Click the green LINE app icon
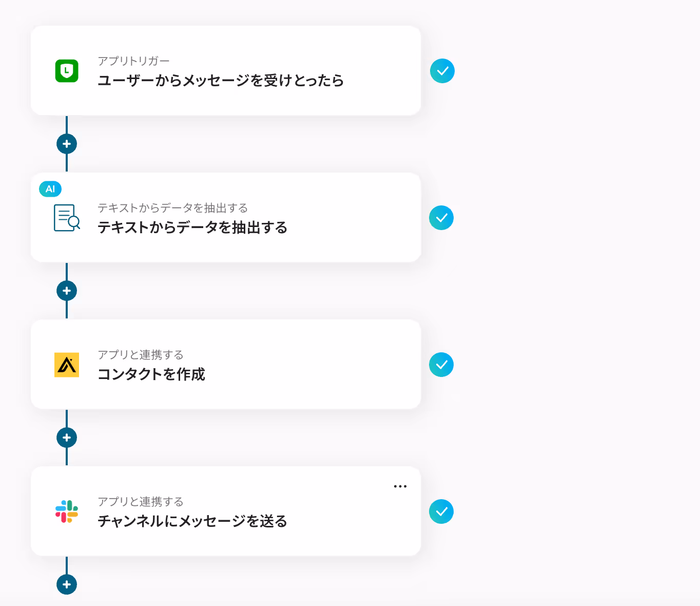The height and width of the screenshot is (606, 700). coord(67,71)
